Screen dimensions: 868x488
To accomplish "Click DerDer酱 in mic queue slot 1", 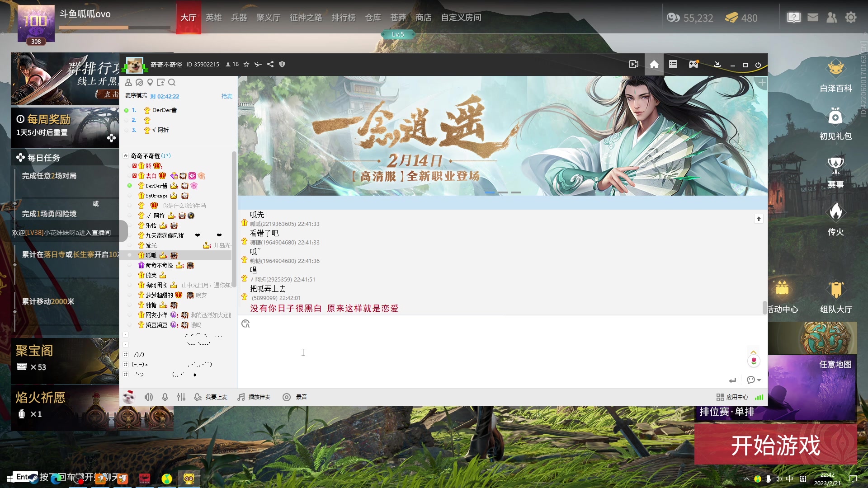I will coord(164,110).
